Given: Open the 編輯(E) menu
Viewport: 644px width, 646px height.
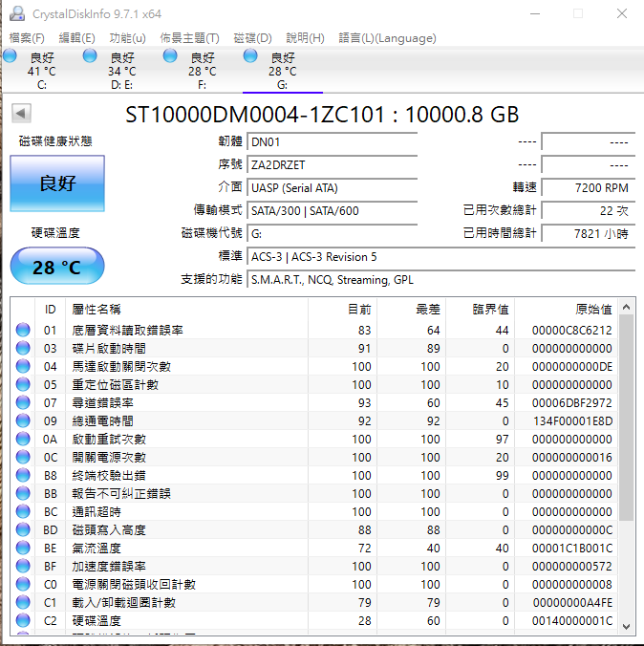Looking at the screenshot, I should (76, 38).
